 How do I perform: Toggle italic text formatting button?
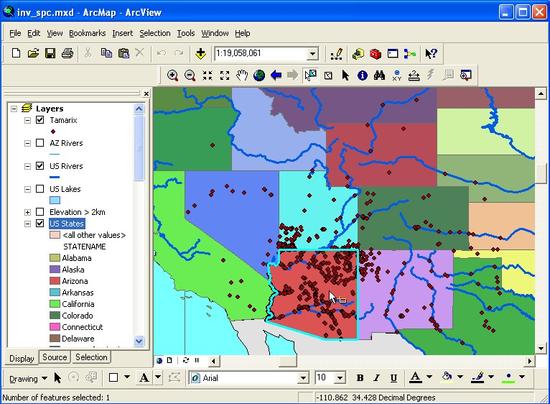point(376,378)
